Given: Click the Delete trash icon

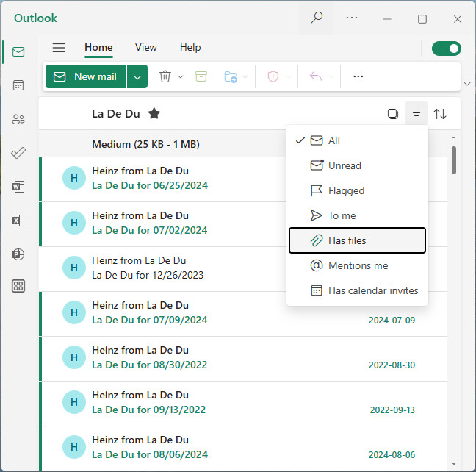Looking at the screenshot, I should click(x=165, y=76).
